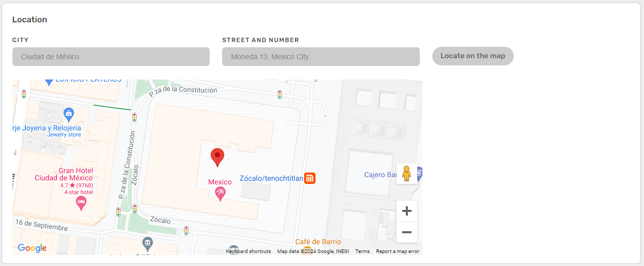The image size is (644, 266).
Task: Click the Zócalo/tenochtitlan station label
Action: [271, 178]
